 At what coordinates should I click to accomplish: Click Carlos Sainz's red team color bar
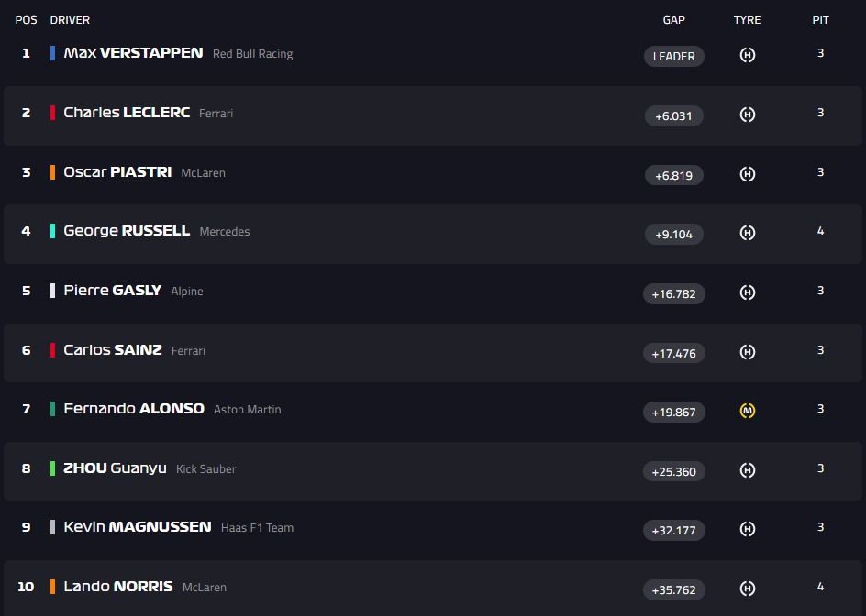(x=53, y=350)
